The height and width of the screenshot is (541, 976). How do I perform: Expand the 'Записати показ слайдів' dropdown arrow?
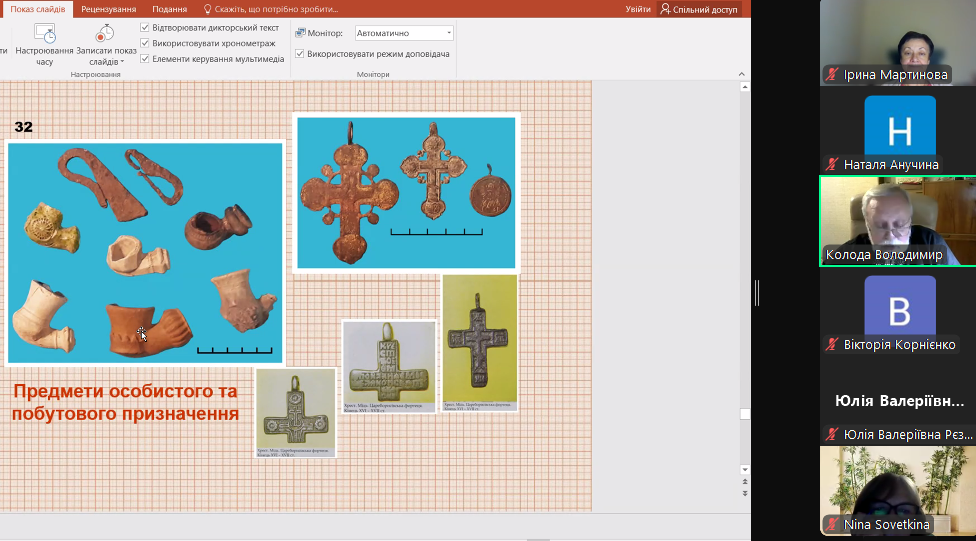coord(122,62)
